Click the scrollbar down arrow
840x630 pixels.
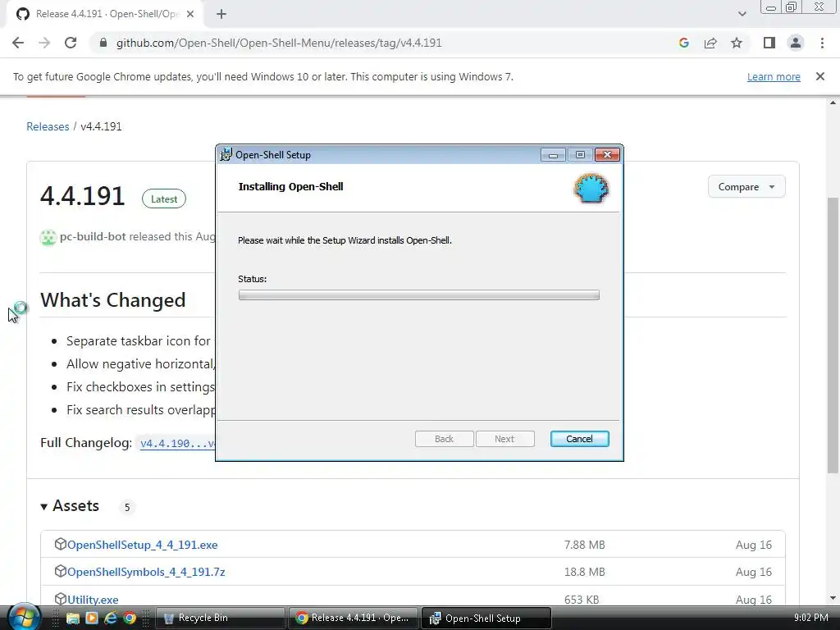[x=833, y=598]
